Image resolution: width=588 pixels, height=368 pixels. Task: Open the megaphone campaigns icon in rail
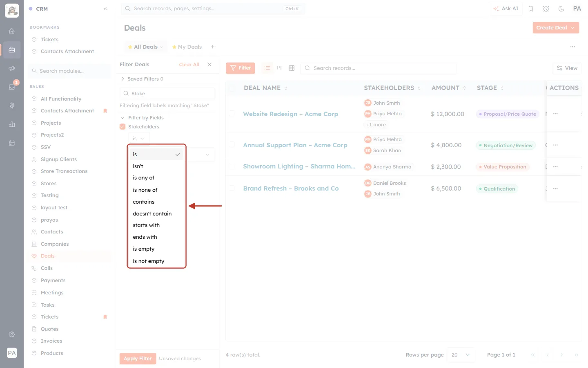(x=12, y=68)
